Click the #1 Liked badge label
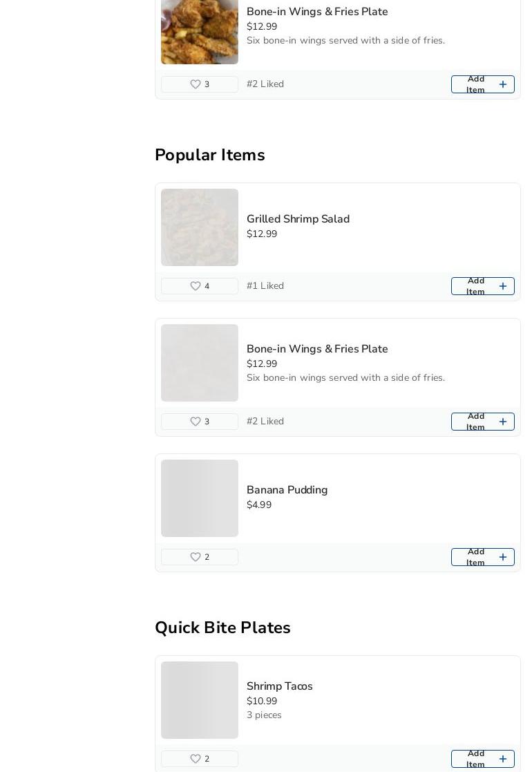The width and height of the screenshot is (532, 772). tap(265, 286)
